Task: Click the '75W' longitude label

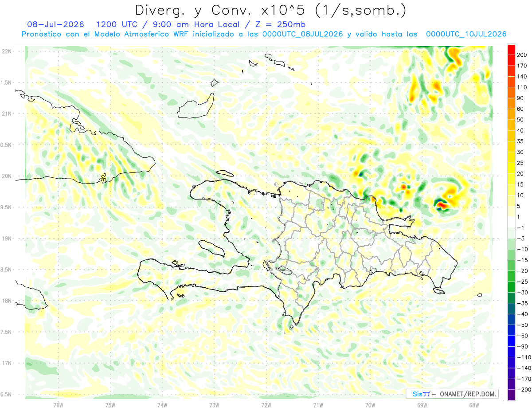Action: [110, 405]
